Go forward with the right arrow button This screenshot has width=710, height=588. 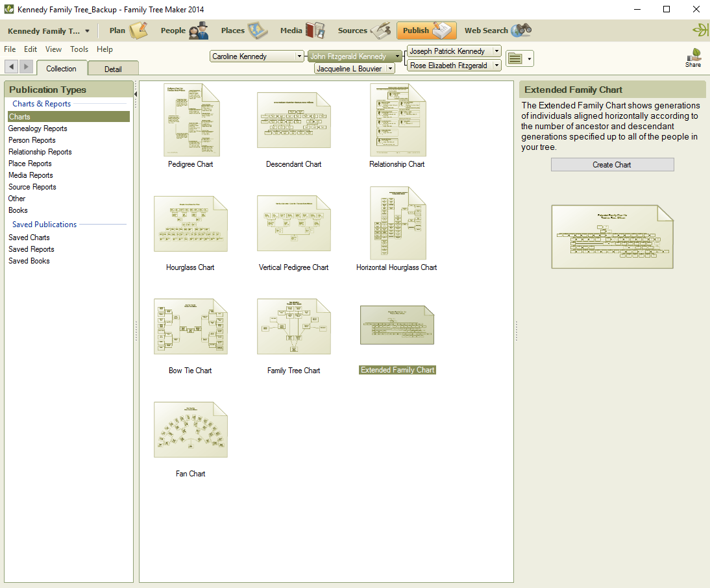[26, 67]
